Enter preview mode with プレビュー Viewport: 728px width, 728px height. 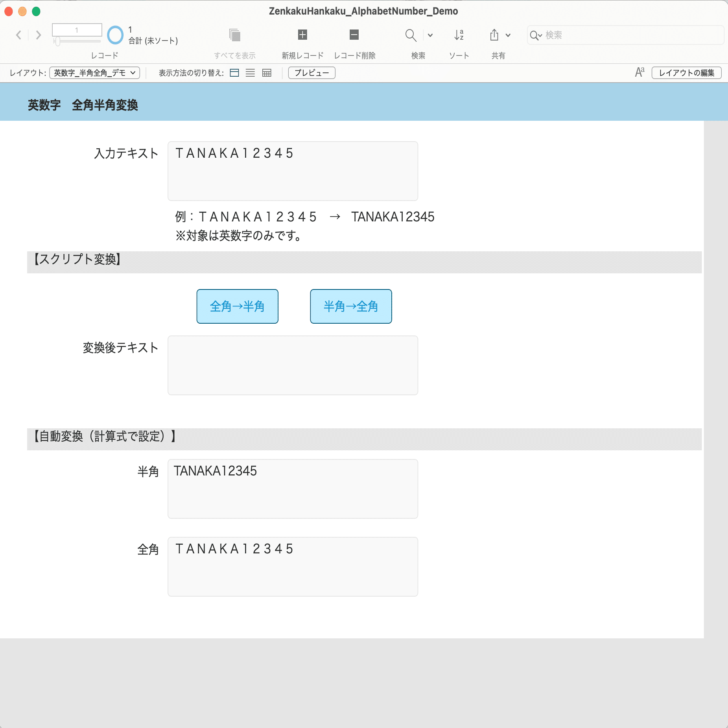tap(311, 73)
